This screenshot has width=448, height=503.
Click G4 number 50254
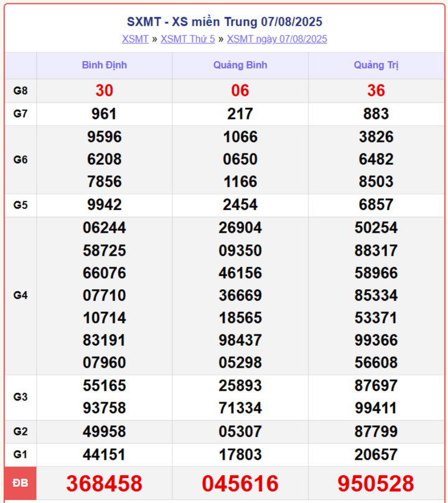(x=376, y=228)
